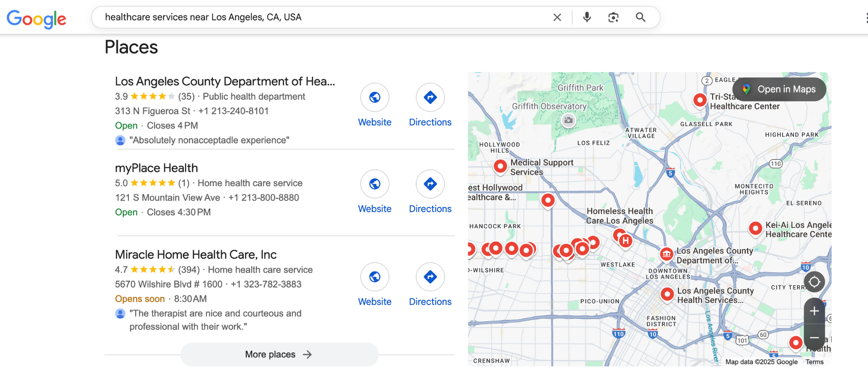Click phone number +1 323-782-3883

point(266,284)
